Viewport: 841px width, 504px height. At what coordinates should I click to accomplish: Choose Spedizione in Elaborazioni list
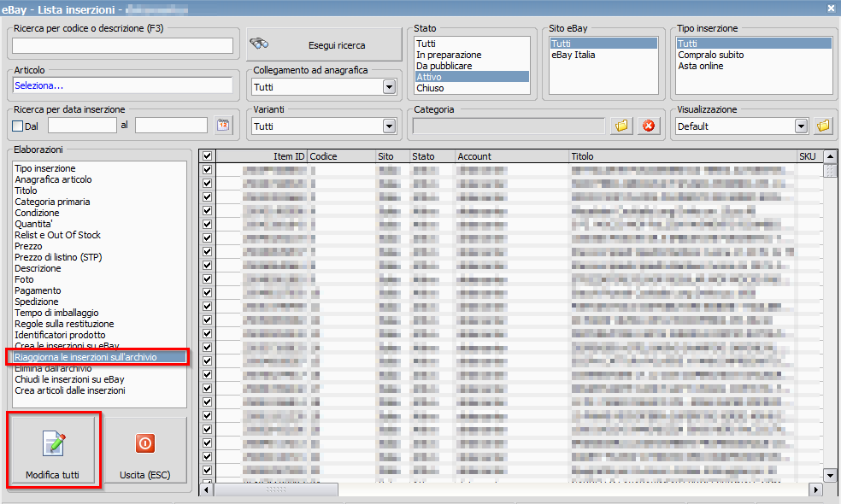coord(37,302)
